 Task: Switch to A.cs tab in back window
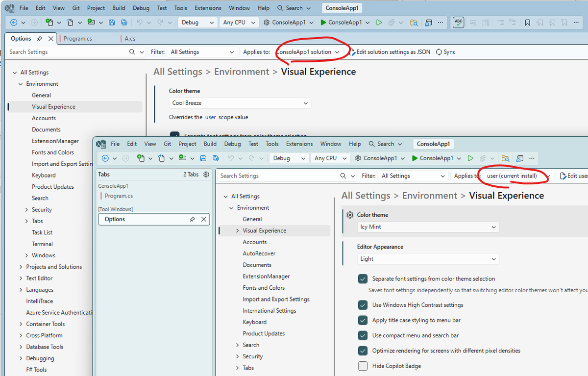click(x=130, y=39)
